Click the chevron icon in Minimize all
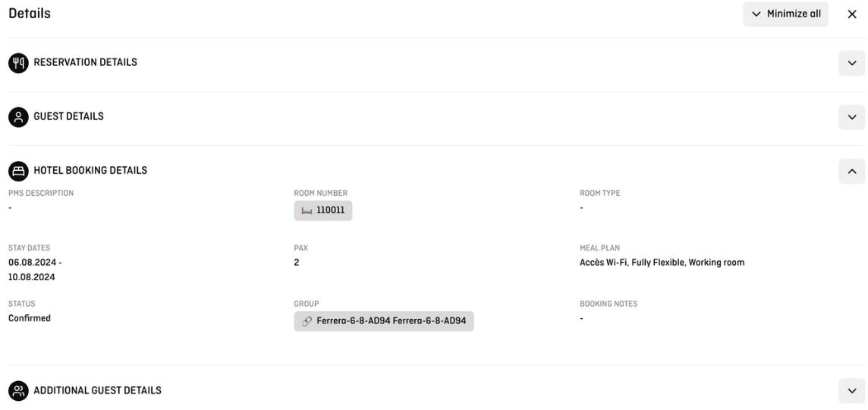 tap(756, 14)
